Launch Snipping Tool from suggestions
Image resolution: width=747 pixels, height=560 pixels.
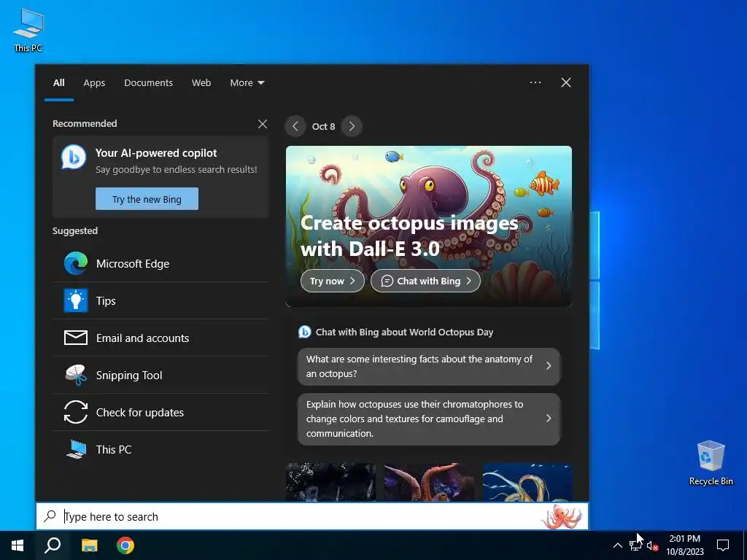[160, 376]
